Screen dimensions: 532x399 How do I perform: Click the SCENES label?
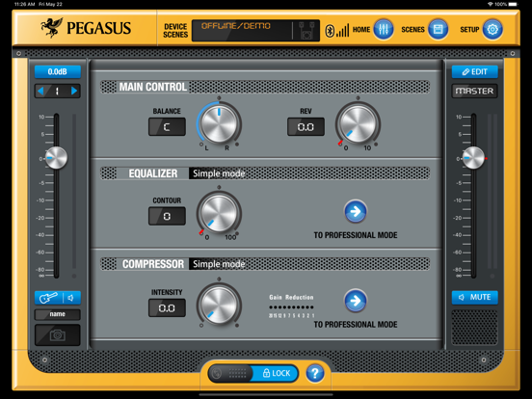point(412,30)
